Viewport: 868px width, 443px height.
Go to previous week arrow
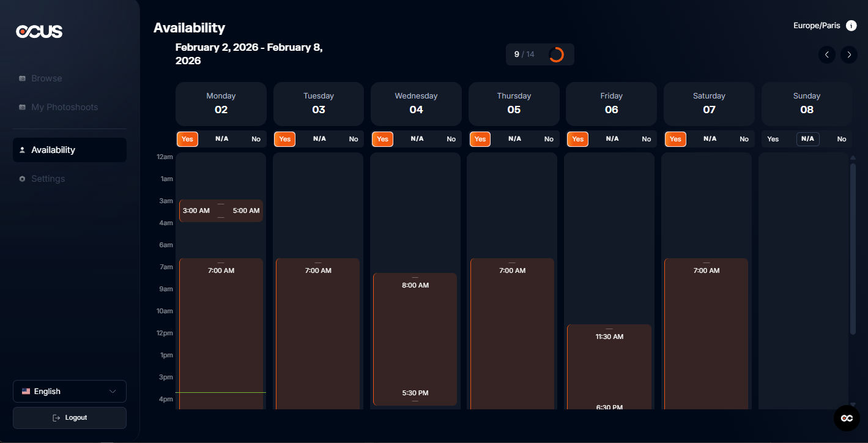(826, 55)
